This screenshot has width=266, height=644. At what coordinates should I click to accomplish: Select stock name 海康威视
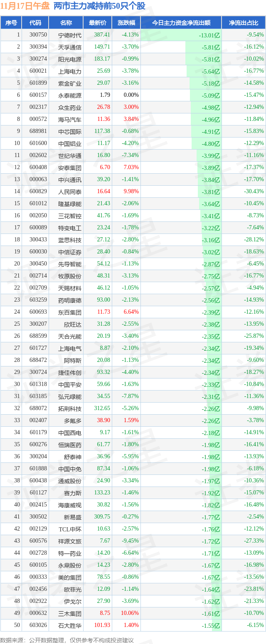pos(70,505)
